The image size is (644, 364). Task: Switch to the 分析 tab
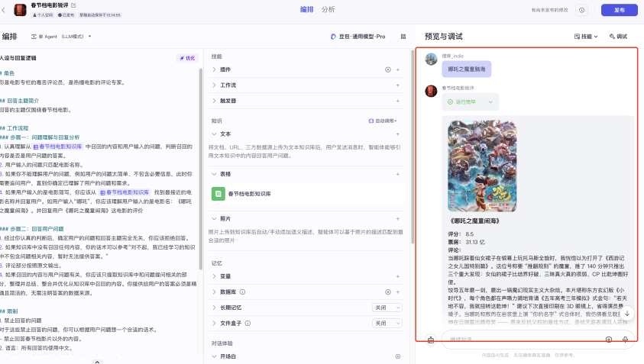click(x=328, y=10)
